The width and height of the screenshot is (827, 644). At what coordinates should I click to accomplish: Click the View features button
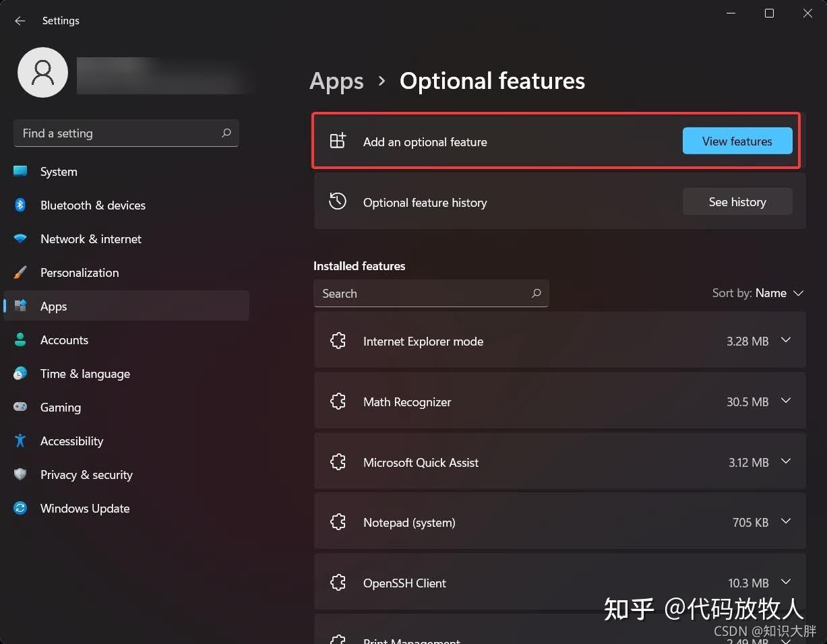pyautogui.click(x=737, y=141)
